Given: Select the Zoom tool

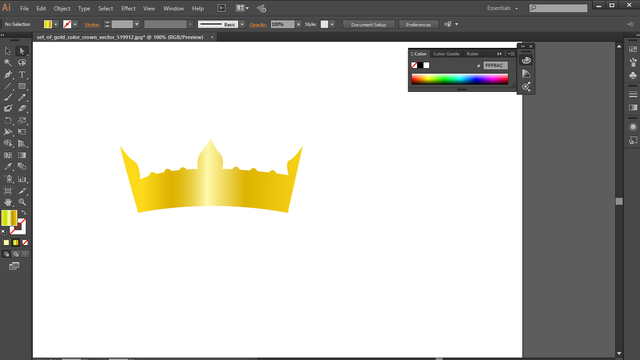Looking at the screenshot, I should pos(22,202).
